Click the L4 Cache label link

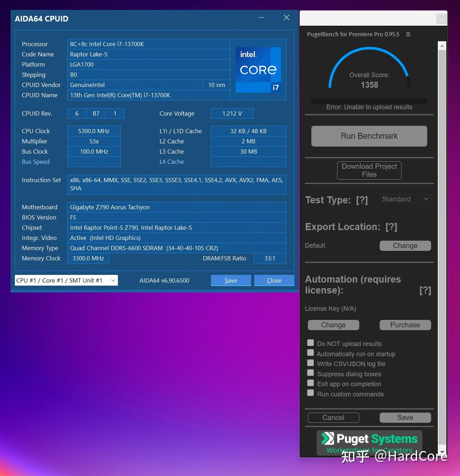[172, 162]
